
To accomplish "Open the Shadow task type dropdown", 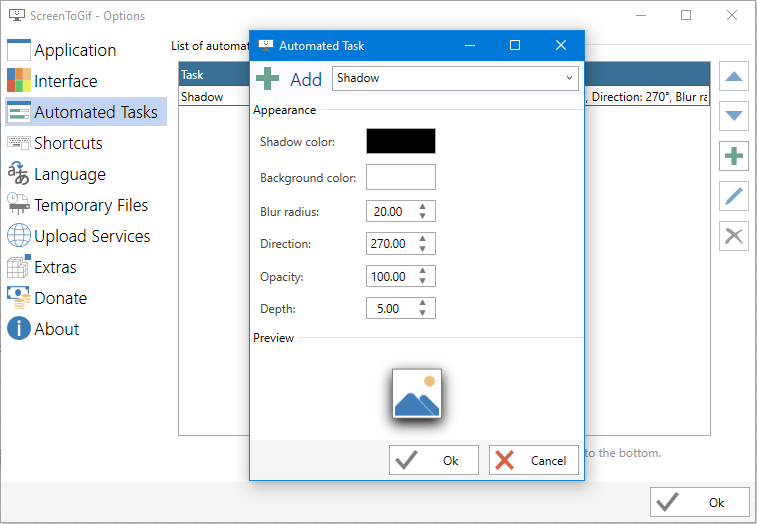I will (x=455, y=78).
